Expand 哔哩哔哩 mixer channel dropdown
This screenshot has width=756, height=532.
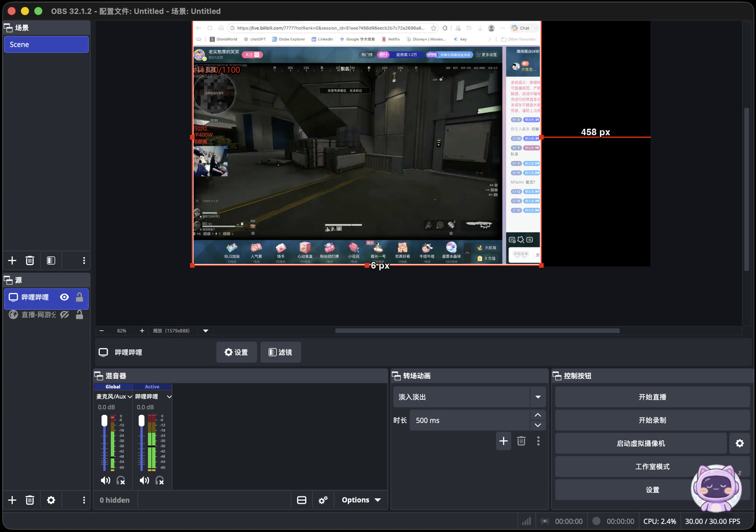[169, 397]
